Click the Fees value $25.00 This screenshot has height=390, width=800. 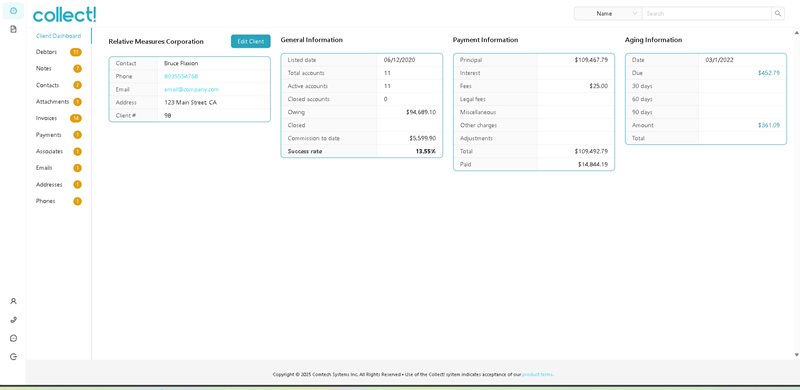point(598,86)
